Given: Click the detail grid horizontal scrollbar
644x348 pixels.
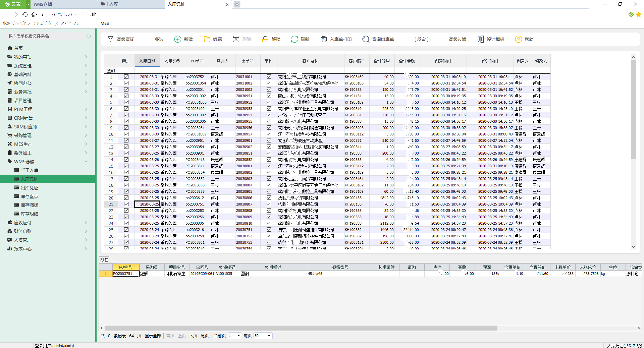Looking at the screenshot, I should 301,328.
